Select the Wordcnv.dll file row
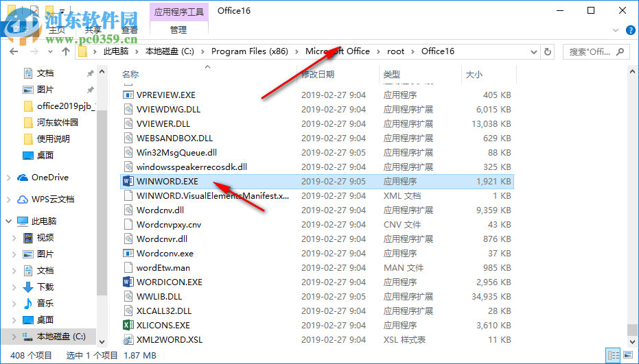Viewport: 639px width, 364px height. point(317,210)
